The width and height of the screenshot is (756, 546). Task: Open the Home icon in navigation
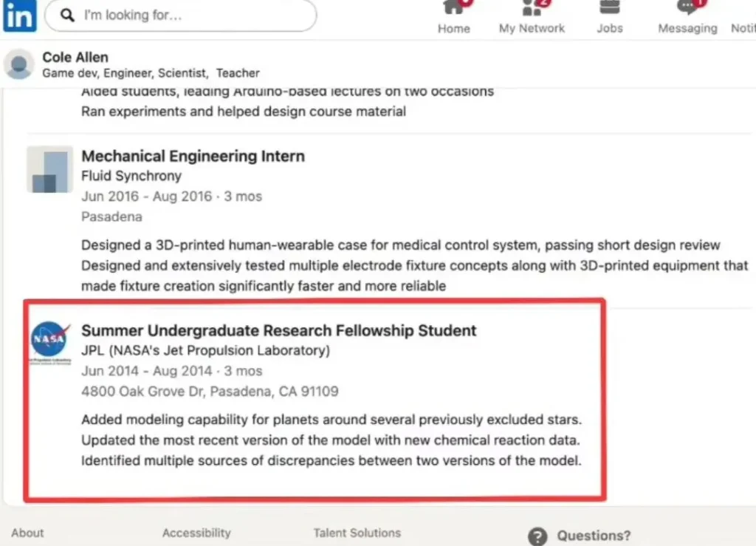click(453, 7)
